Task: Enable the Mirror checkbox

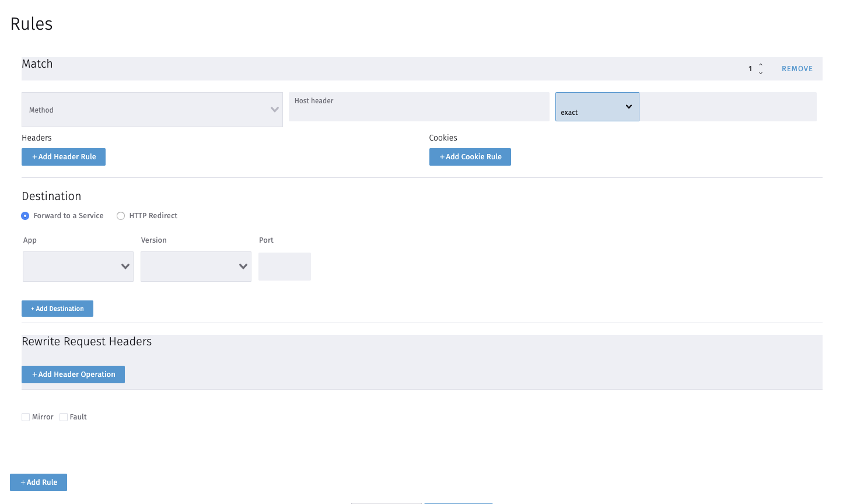Action: pos(26,417)
